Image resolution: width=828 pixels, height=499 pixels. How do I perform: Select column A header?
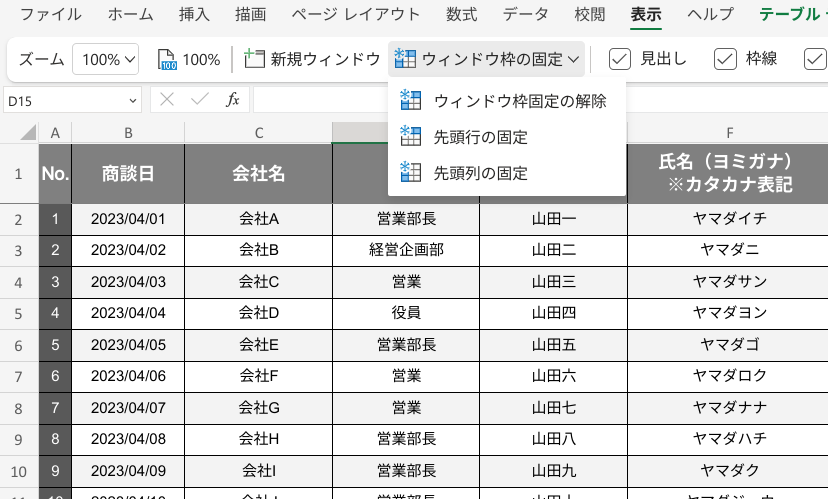click(x=55, y=133)
